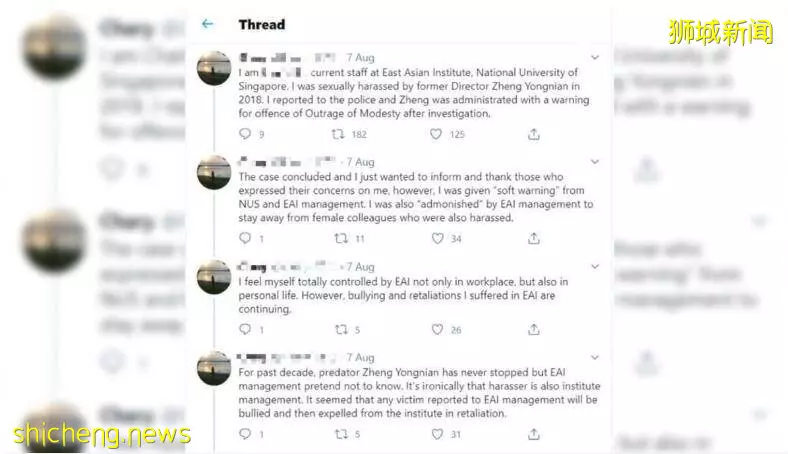Share the 'totally controlled by EAI' tweet

pyautogui.click(x=534, y=329)
